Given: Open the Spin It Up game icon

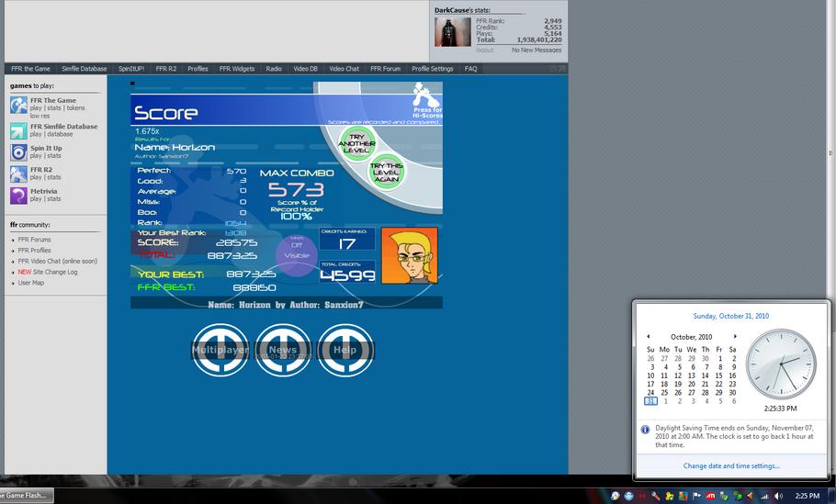Looking at the screenshot, I should pos(18,152).
